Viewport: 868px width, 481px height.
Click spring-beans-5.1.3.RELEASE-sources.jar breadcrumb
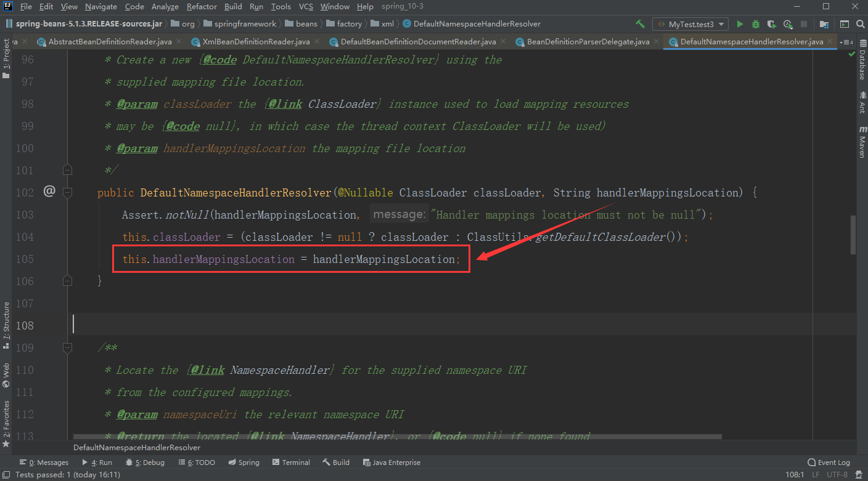pos(85,24)
